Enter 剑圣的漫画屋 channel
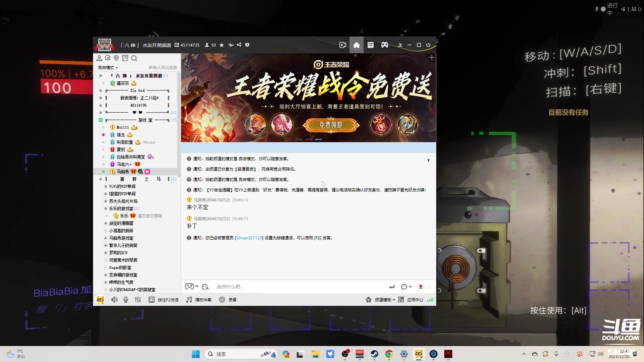644x362 pixels. coord(121,223)
